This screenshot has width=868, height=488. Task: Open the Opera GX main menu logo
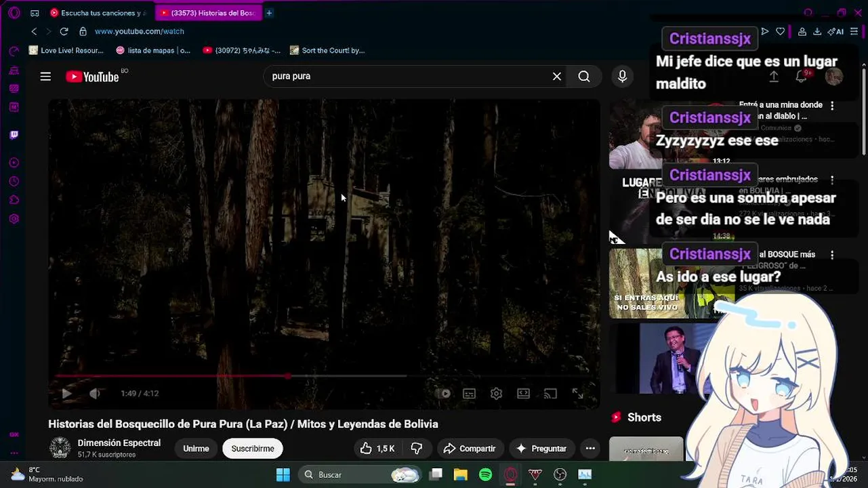point(14,13)
